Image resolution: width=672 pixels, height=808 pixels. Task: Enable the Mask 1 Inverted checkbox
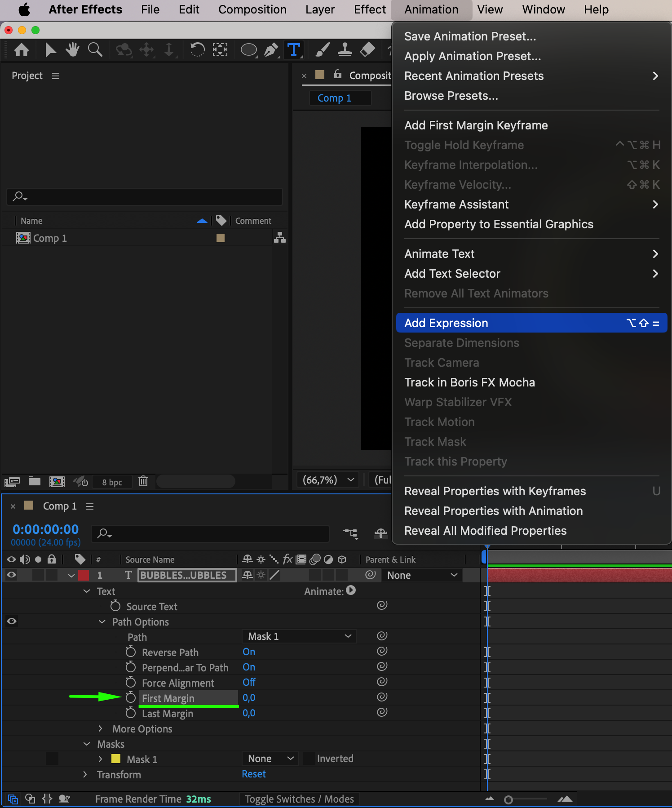click(x=309, y=759)
